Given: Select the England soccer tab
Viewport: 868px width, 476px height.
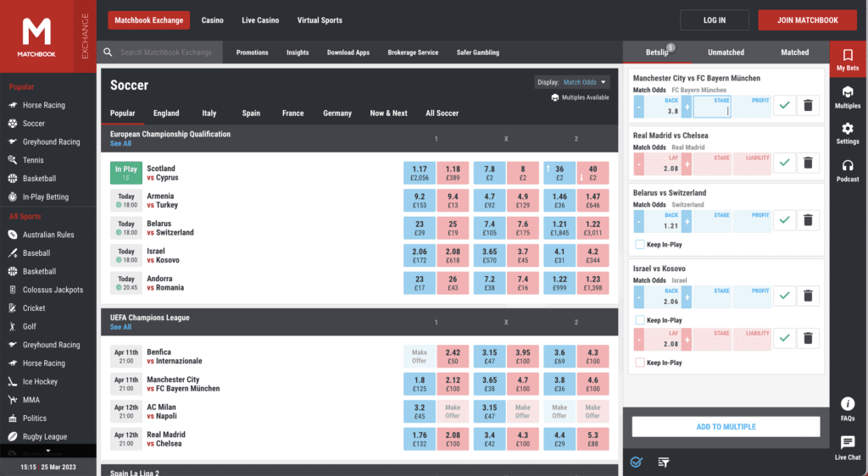Looking at the screenshot, I should click(x=166, y=113).
